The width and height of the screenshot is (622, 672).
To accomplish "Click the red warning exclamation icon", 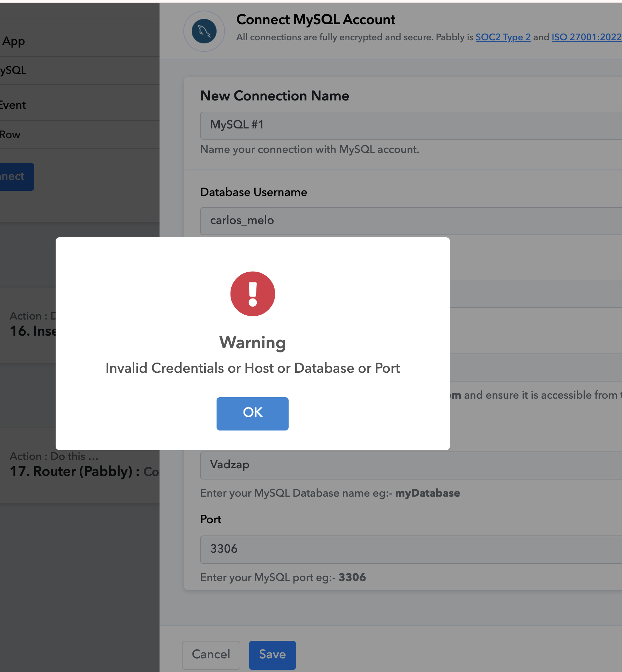I will tap(253, 294).
